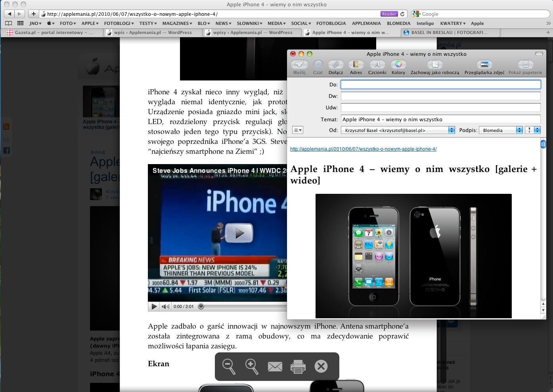Viewport: 553px width, 392px height.
Task: Mute the video with the volume icon
Action: [x=166, y=306]
